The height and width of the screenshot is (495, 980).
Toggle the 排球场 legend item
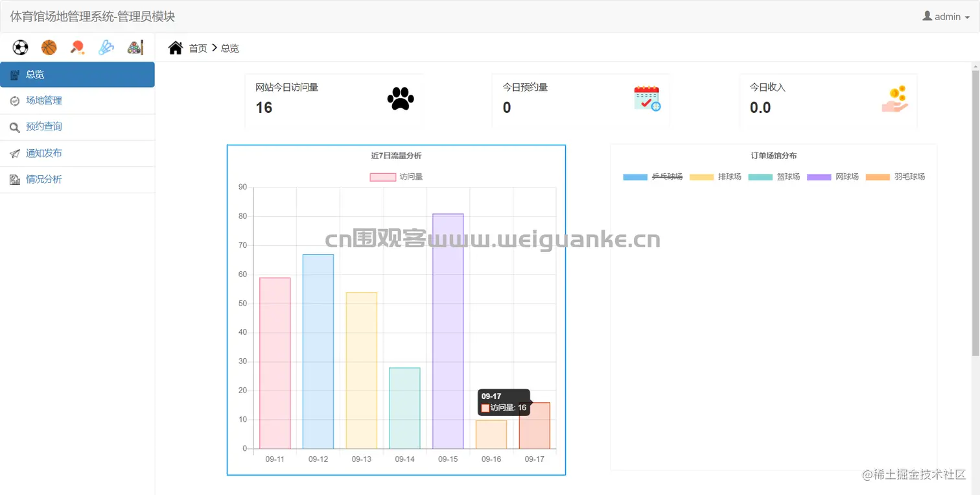pos(716,176)
